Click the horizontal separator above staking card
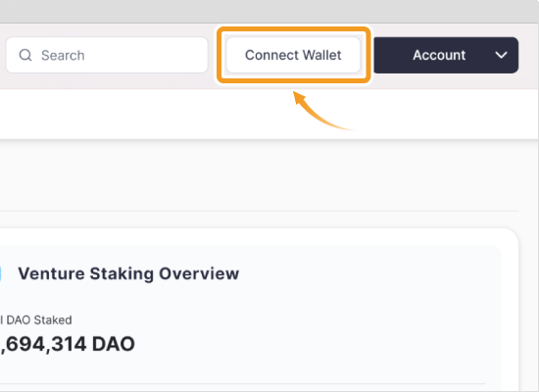 click(x=259, y=211)
